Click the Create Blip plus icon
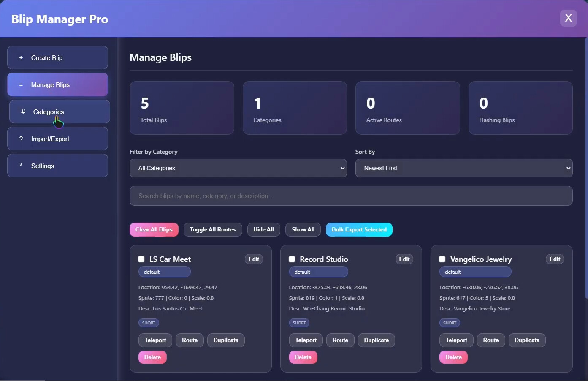Viewport: 588px width, 381px height. pyautogui.click(x=21, y=57)
